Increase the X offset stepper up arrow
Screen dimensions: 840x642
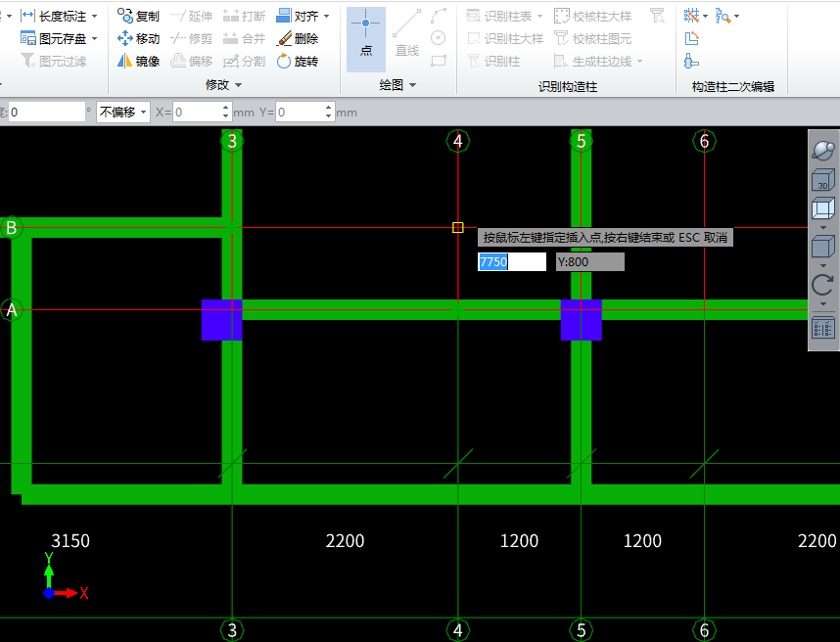[225, 107]
